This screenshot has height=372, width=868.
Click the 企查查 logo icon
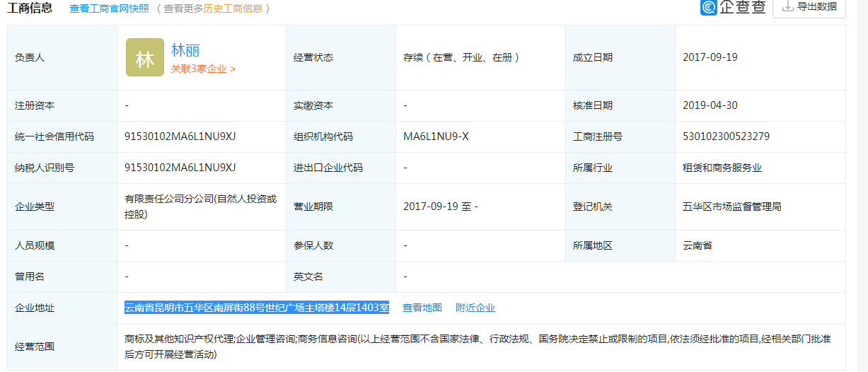[710, 8]
